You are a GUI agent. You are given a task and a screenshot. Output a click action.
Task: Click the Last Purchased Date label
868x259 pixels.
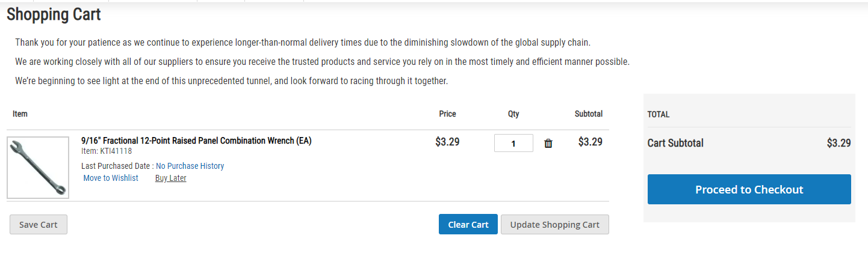pos(117,166)
